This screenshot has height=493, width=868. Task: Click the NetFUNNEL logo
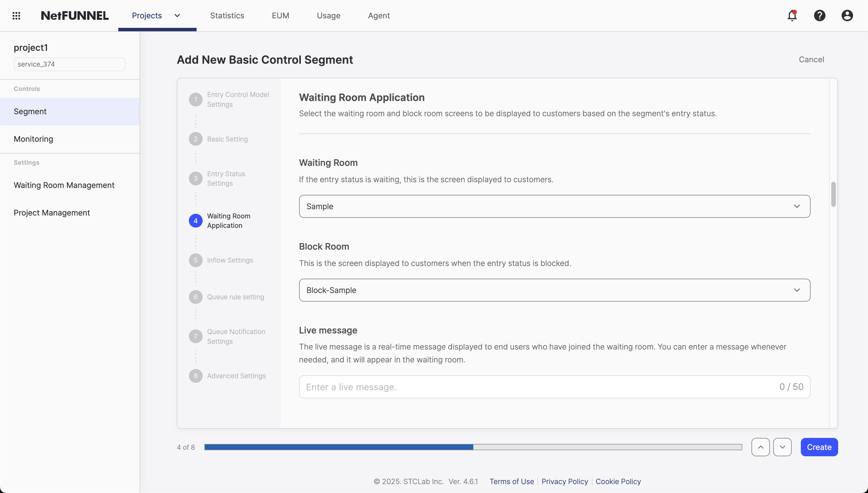(75, 15)
